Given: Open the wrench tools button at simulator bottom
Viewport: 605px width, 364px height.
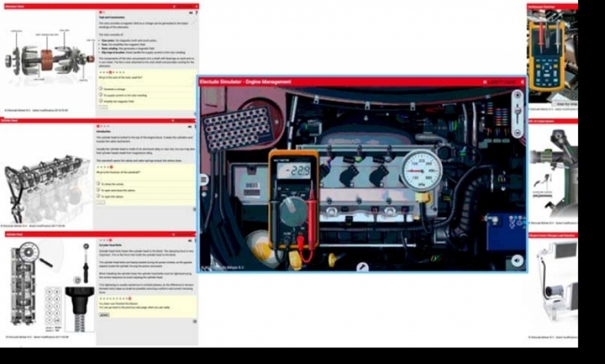Looking at the screenshot, I should click(362, 266).
